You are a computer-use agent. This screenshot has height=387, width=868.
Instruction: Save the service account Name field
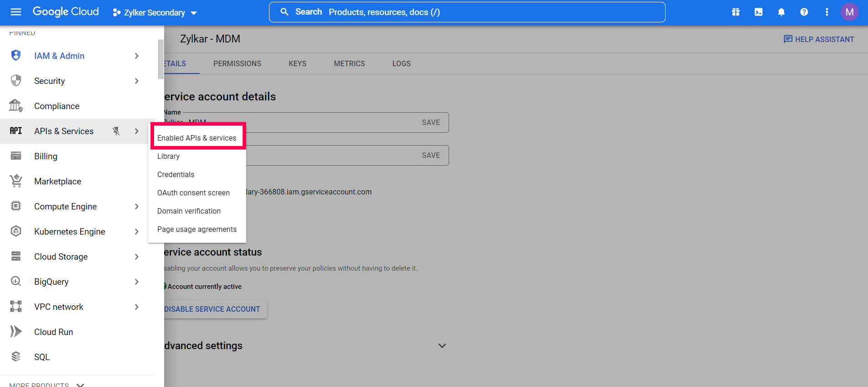431,122
